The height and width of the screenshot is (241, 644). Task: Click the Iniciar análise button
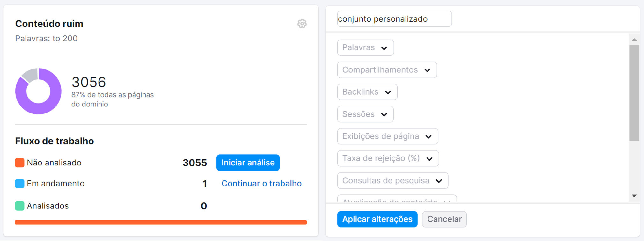click(x=248, y=163)
